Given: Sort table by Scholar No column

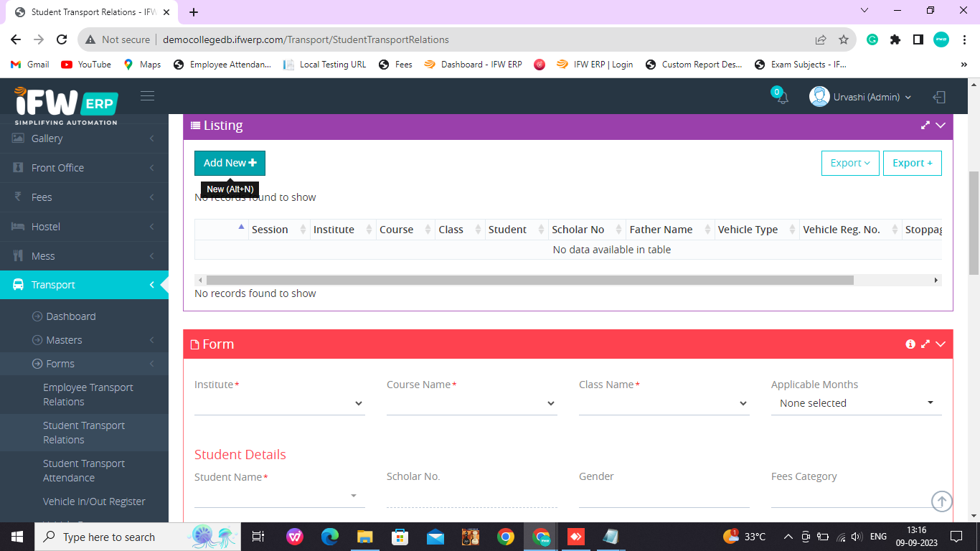Looking at the screenshot, I should (x=587, y=230).
